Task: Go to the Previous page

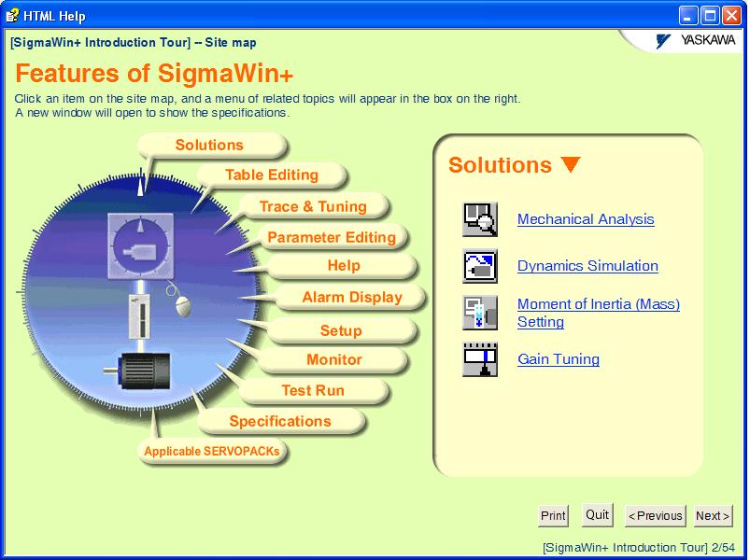Action: pos(656,516)
